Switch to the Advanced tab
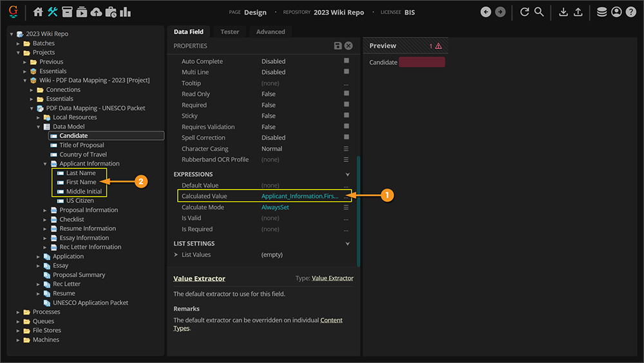The image size is (644, 363). 270,32
